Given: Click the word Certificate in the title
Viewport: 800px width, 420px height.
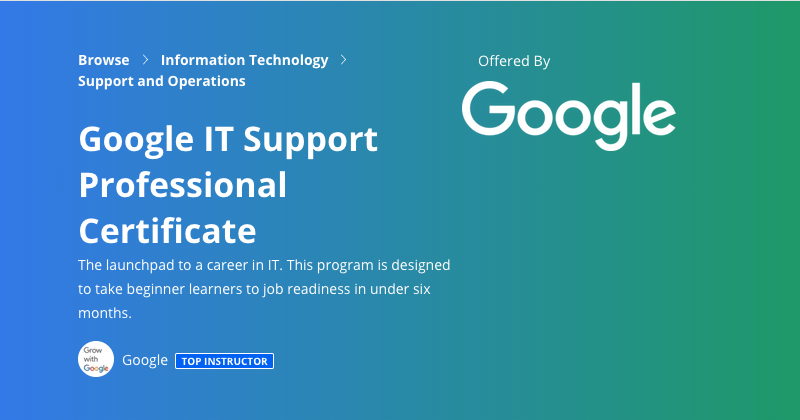Looking at the screenshot, I should (x=167, y=231).
